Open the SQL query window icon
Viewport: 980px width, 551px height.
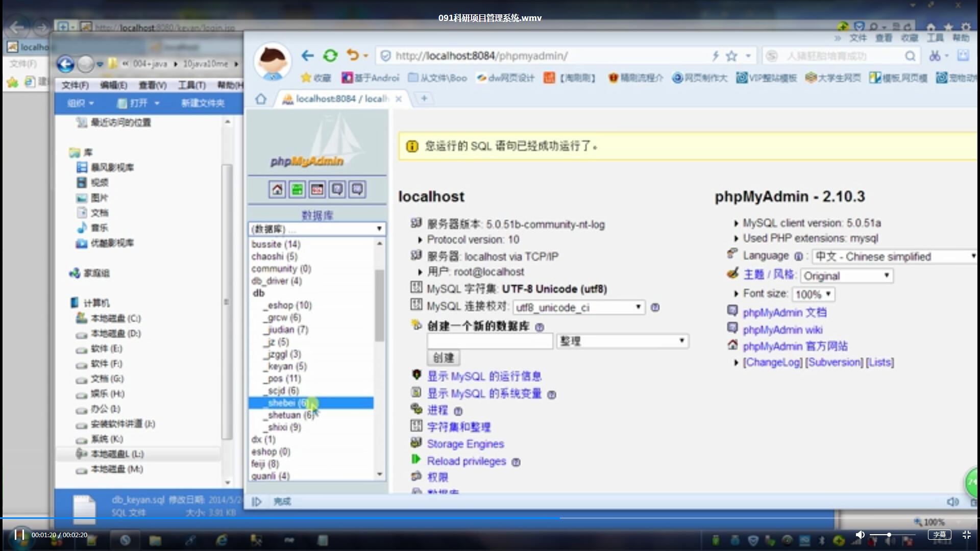pyautogui.click(x=317, y=190)
